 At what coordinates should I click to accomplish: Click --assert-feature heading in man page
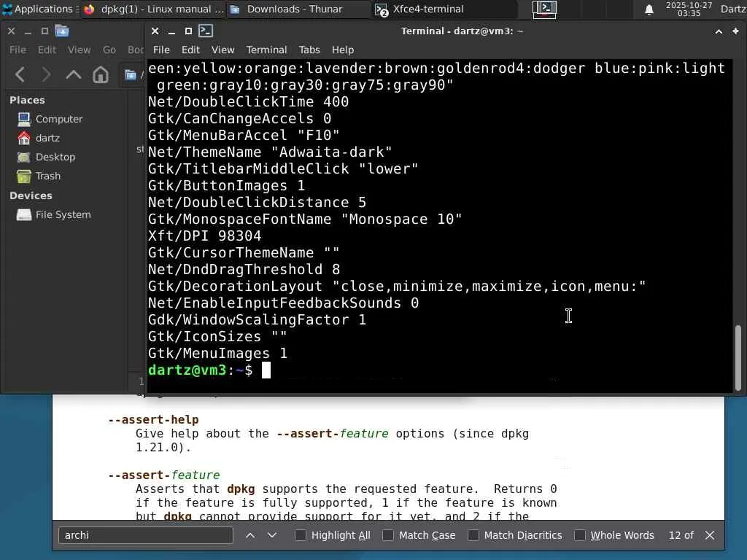pyautogui.click(x=164, y=475)
